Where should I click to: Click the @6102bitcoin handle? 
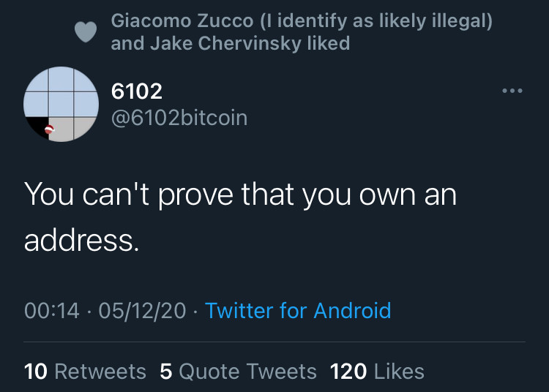(179, 118)
